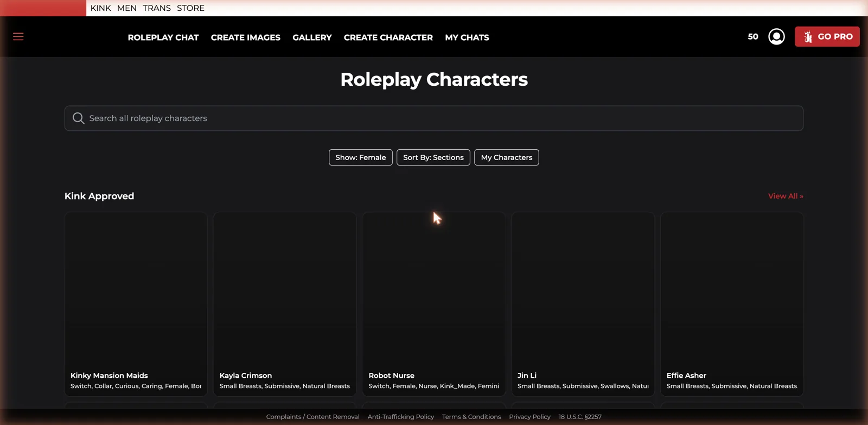Click View All for Kink Approved
Viewport: 868px width, 425px height.
786,196
